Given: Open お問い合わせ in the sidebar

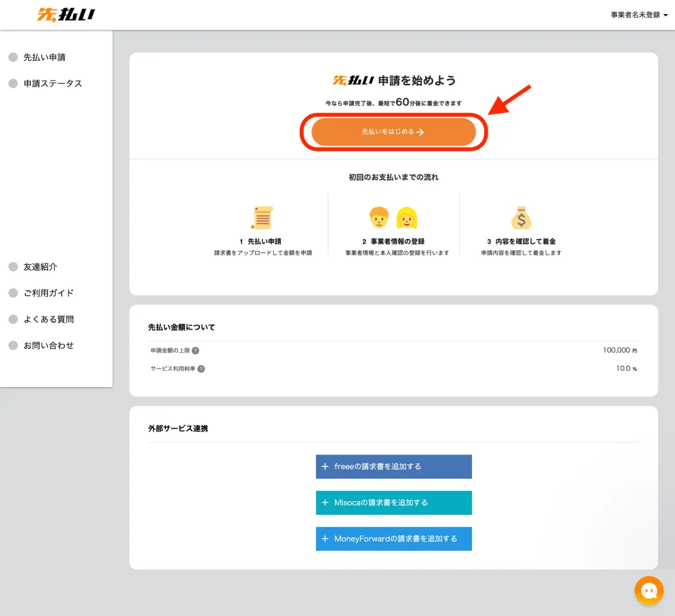Looking at the screenshot, I should (x=48, y=345).
